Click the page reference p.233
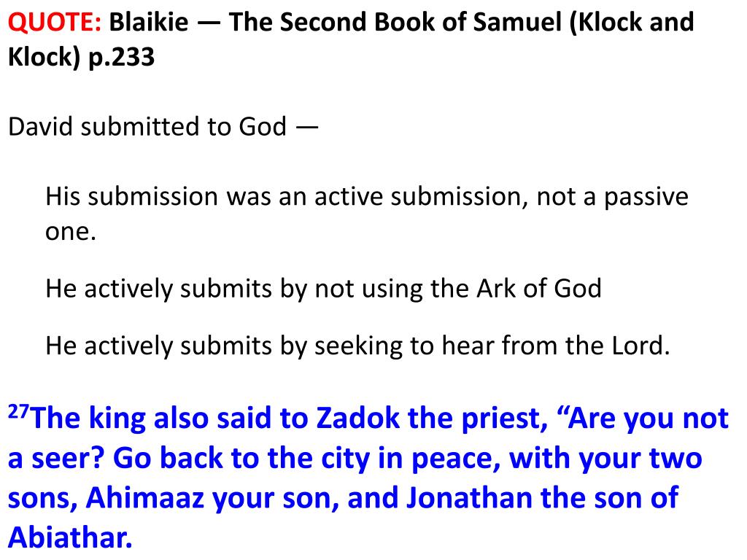The image size is (747, 560). click(122, 57)
